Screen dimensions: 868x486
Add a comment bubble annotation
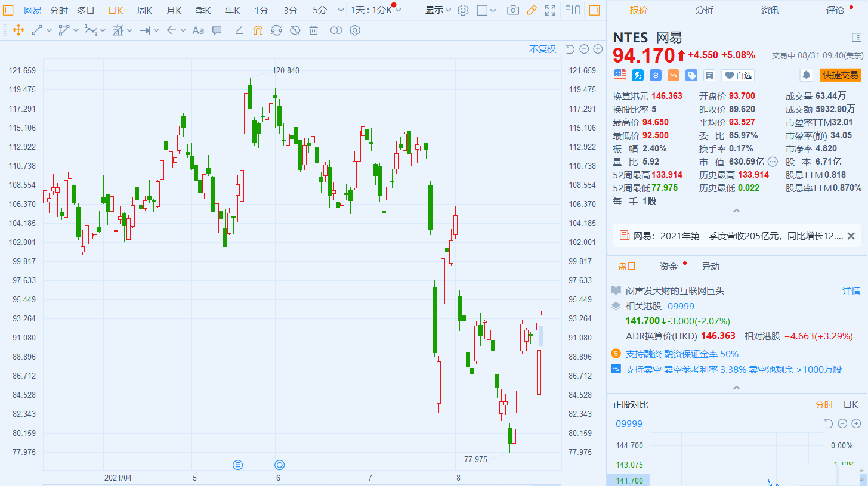click(217, 30)
